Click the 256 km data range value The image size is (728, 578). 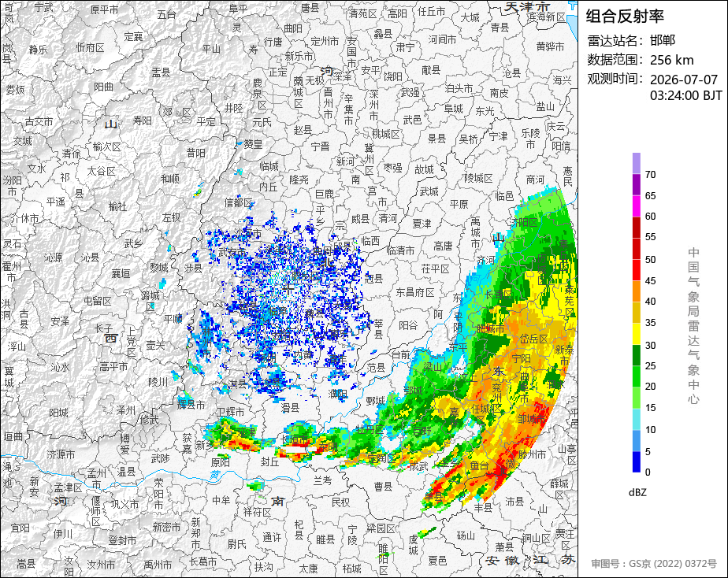coord(672,60)
